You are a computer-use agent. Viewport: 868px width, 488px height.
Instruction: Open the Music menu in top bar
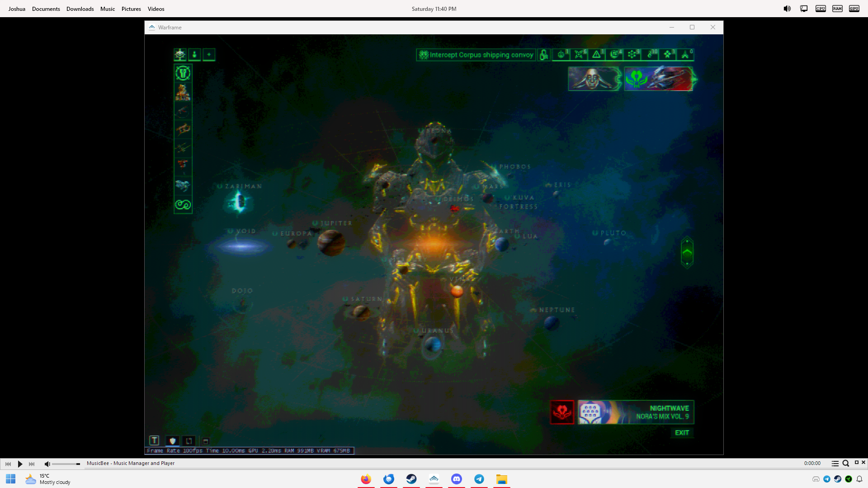[108, 9]
